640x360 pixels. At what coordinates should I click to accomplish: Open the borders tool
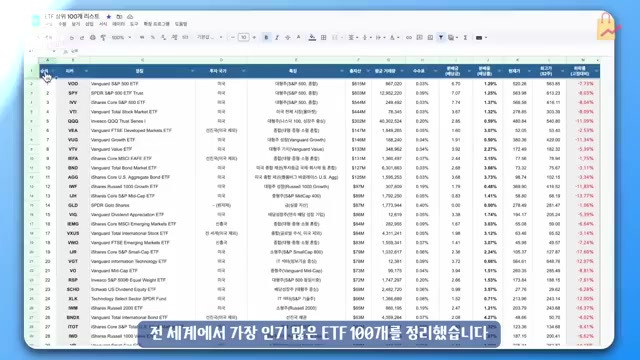[324, 38]
